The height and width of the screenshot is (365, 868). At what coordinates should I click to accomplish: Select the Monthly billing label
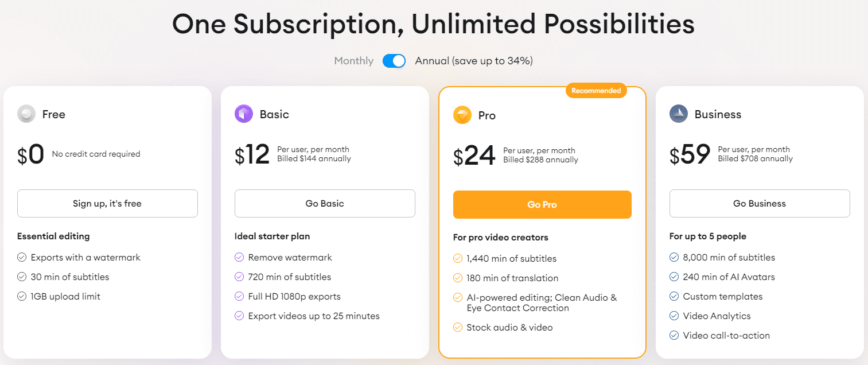(x=354, y=61)
